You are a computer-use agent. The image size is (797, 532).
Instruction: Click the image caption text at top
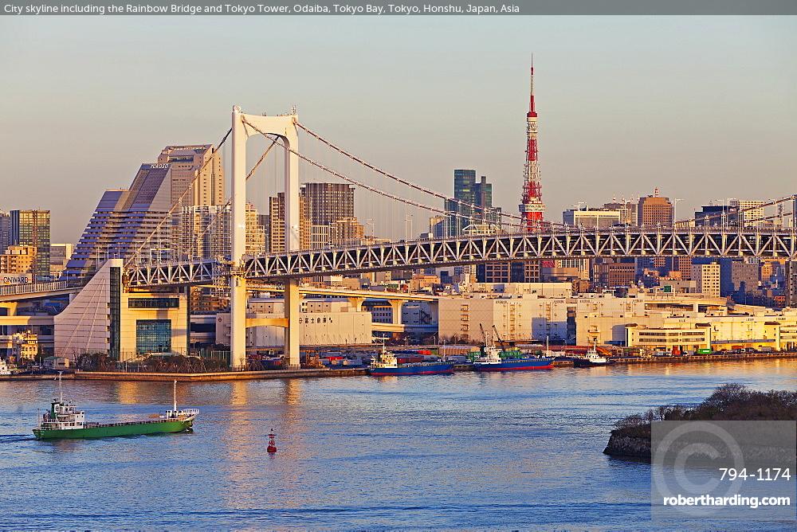pos(261,8)
